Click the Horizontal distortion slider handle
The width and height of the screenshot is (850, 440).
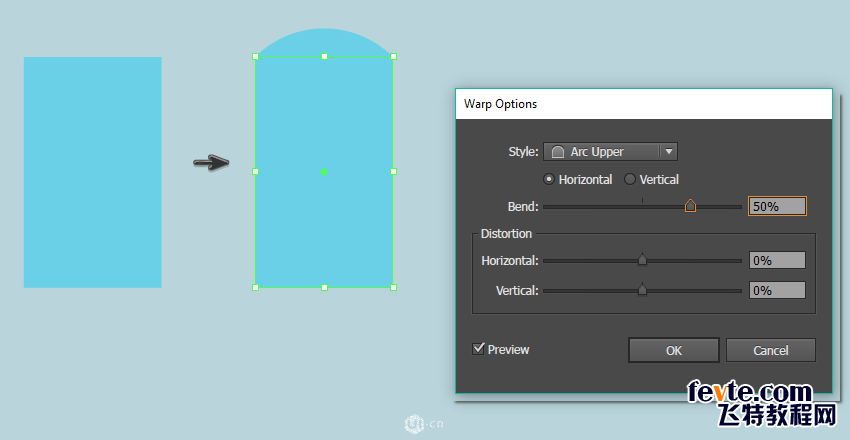click(642, 260)
